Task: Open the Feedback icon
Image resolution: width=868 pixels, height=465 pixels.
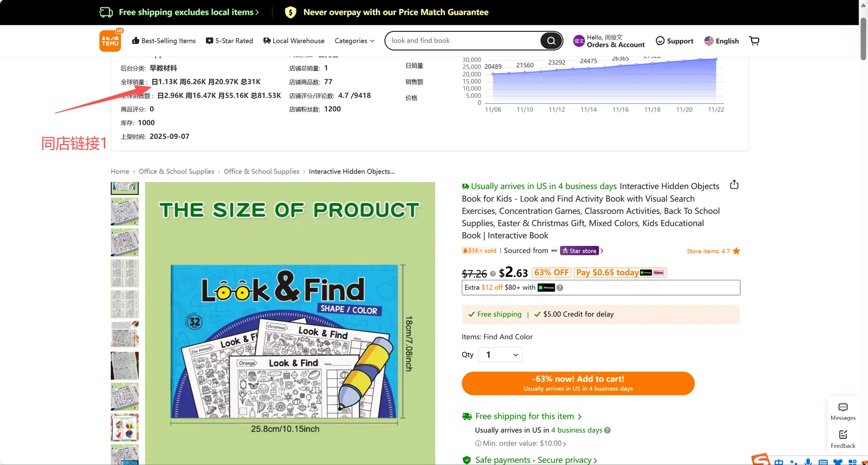Action: 843,434
